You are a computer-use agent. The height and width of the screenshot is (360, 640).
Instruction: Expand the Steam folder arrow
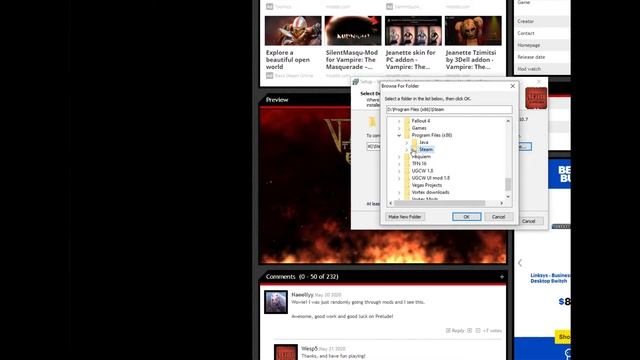407,149
